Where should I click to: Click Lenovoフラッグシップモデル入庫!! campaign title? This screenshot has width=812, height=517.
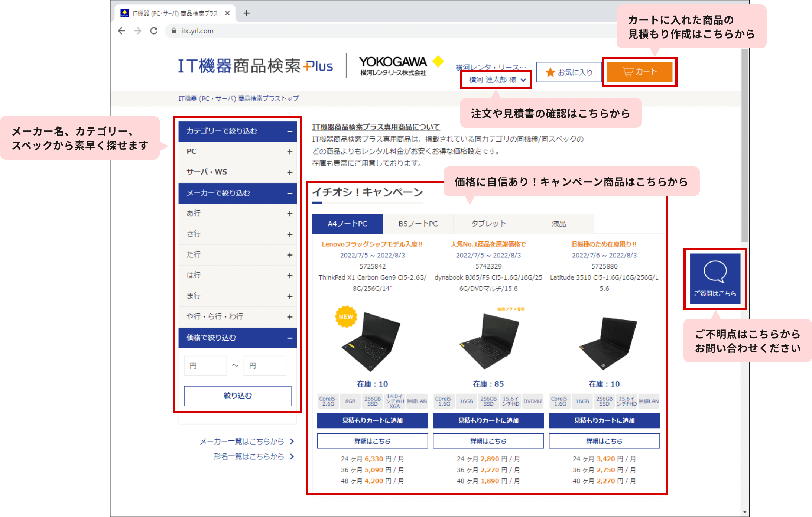click(372, 244)
